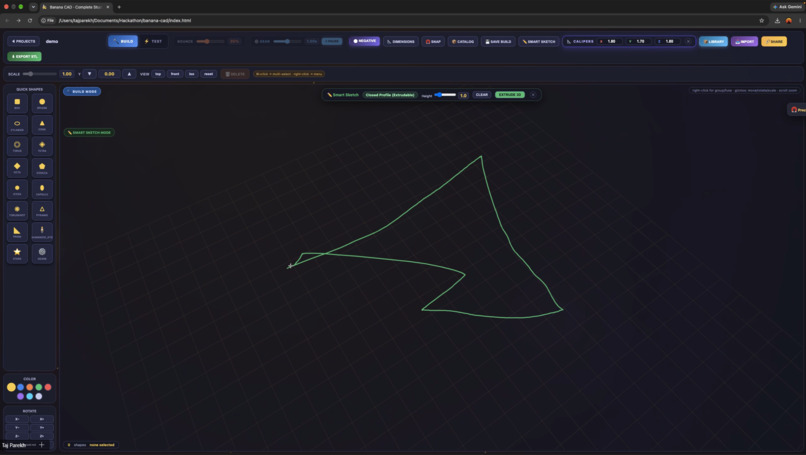806x455 pixels.
Task: Adjust the Gear speed slider
Action: point(287,41)
